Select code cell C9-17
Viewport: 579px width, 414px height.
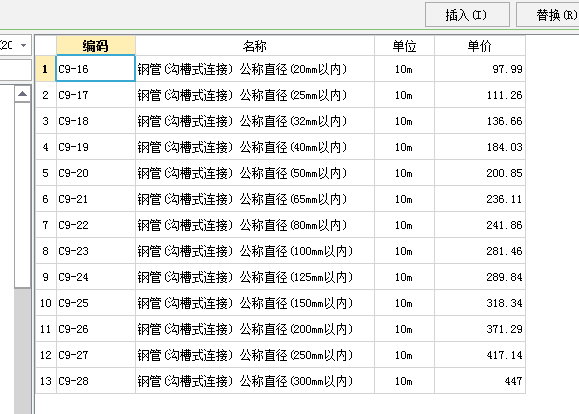tap(96, 95)
